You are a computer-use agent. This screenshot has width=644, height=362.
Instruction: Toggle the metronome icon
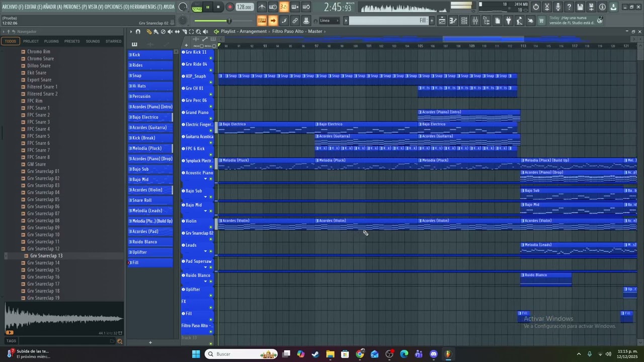point(262,7)
